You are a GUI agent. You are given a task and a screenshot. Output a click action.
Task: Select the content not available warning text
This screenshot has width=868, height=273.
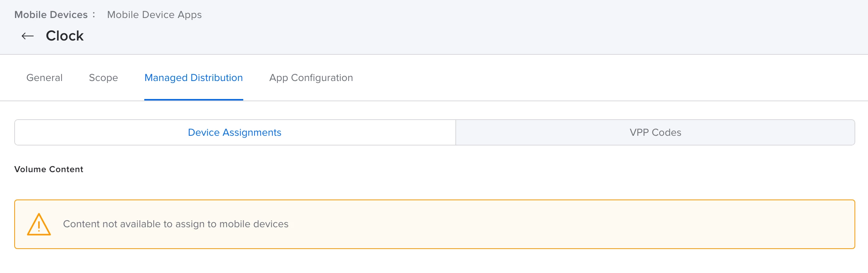pos(176,224)
